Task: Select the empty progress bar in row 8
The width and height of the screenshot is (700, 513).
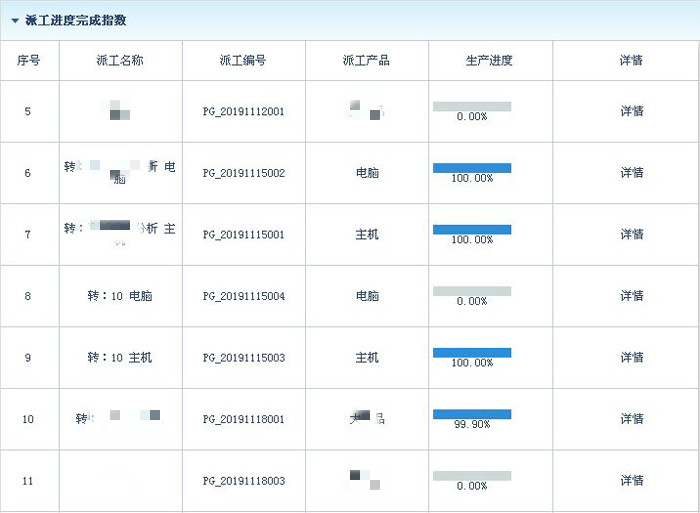Action: click(471, 291)
